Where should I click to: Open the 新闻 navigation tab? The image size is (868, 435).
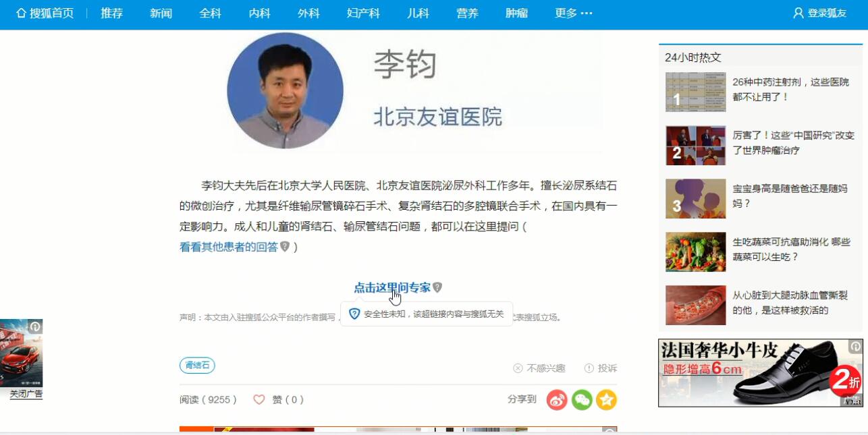pyautogui.click(x=161, y=13)
